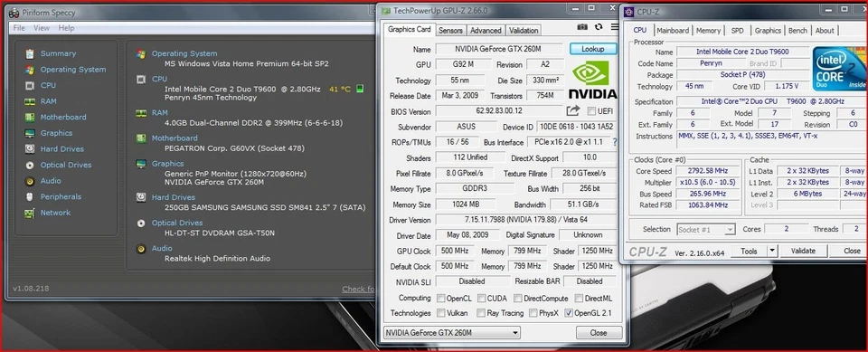Switch to the About tab in CPU-Z

[x=825, y=31]
